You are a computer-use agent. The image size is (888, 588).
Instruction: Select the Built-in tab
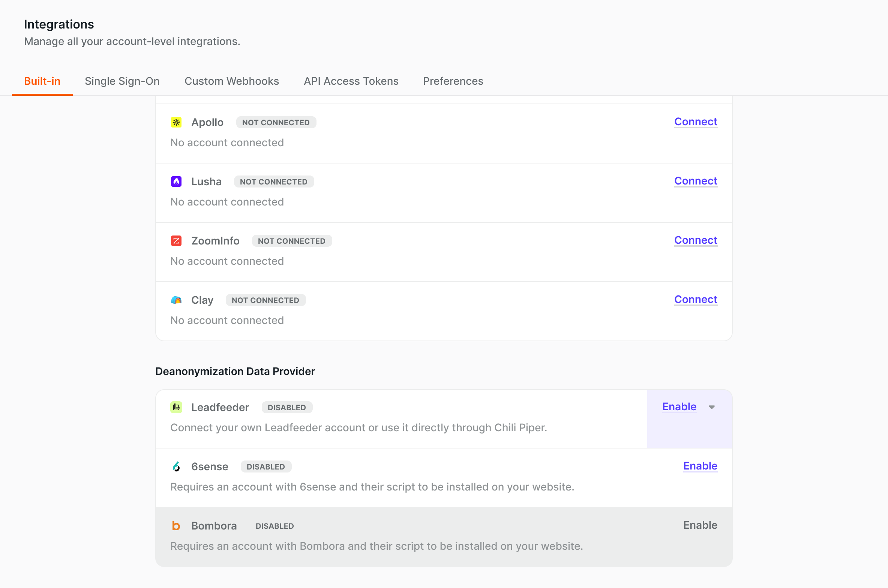coord(42,81)
